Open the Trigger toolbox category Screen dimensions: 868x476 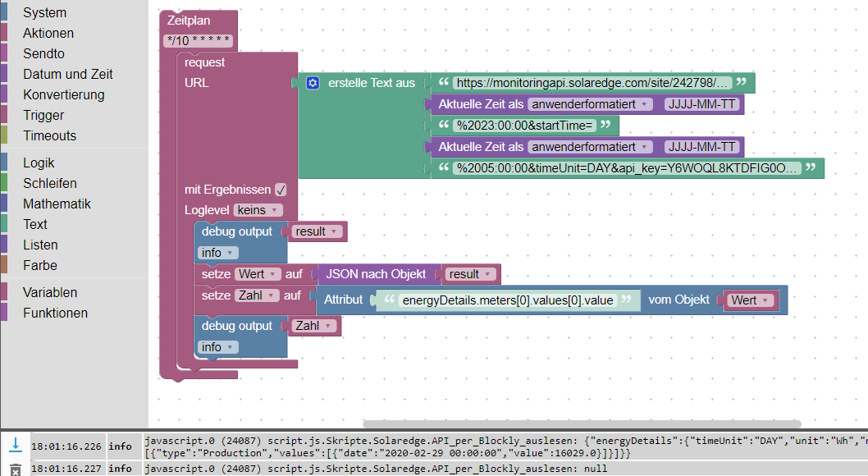43,115
